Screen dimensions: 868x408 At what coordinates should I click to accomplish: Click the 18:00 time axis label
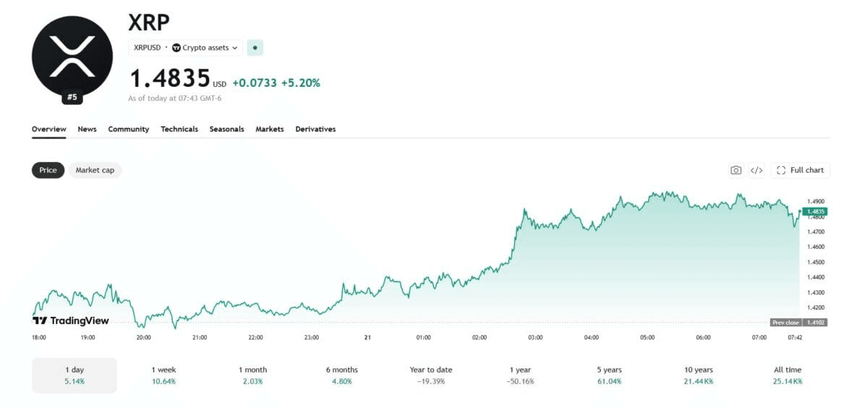(39, 337)
